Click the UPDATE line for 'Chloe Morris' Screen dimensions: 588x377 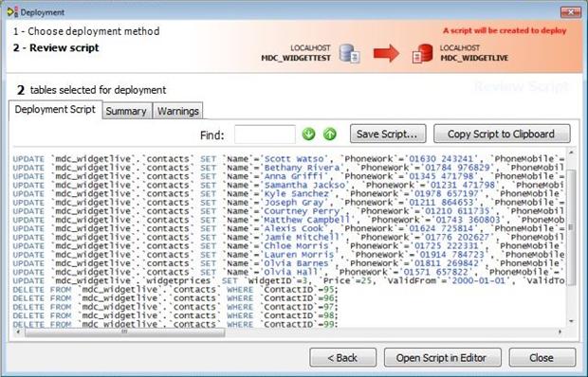click(288, 246)
